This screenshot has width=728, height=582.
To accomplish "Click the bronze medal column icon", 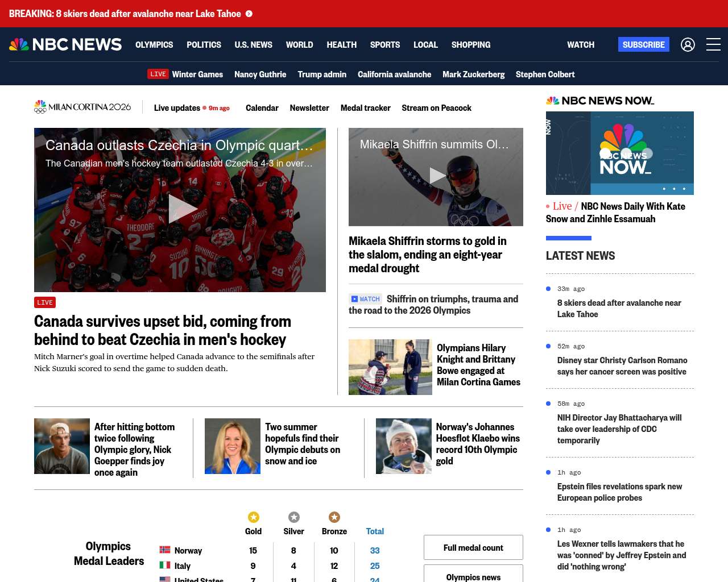I will click(x=334, y=517).
